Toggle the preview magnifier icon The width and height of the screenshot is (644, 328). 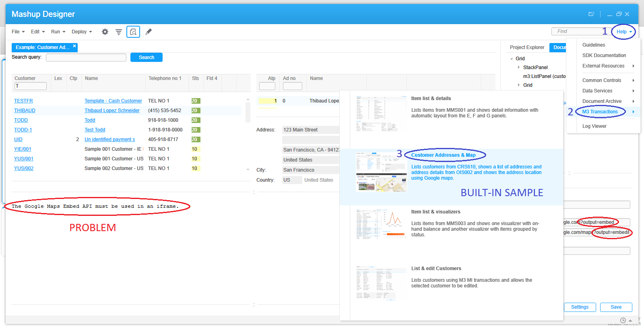(x=133, y=32)
